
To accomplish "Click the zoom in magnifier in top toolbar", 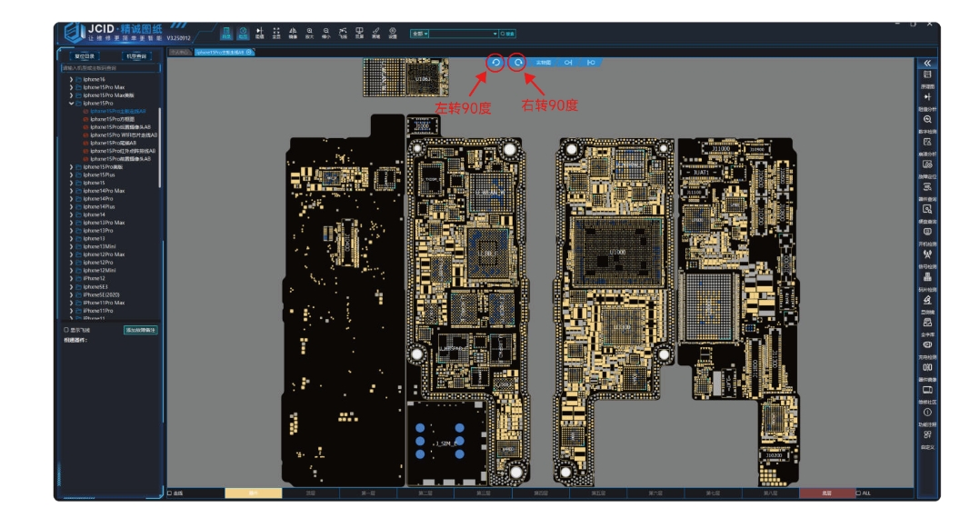I will click(309, 33).
